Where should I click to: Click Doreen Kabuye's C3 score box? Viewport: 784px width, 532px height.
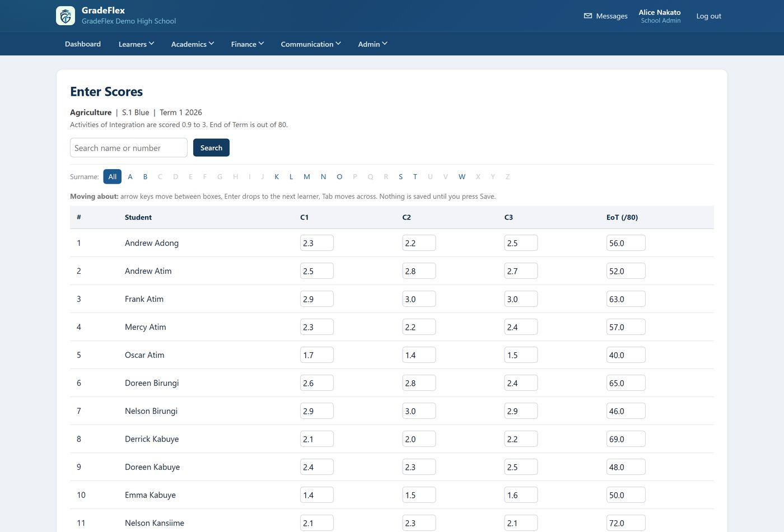click(521, 466)
